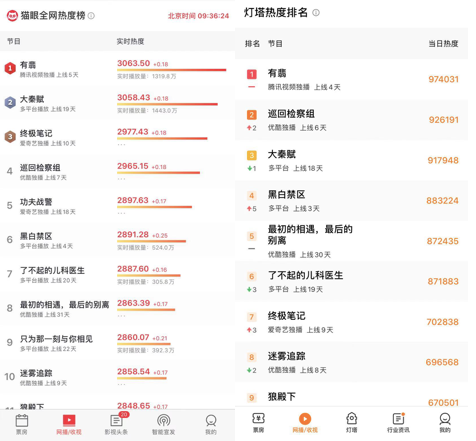This screenshot has width=476, height=441.
Task: Open 巡回检察组 title in Maoyan list
Action: click(40, 168)
